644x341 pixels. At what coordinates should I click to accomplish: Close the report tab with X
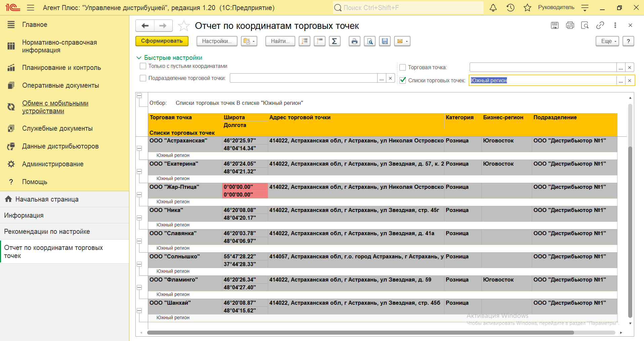[x=630, y=25]
